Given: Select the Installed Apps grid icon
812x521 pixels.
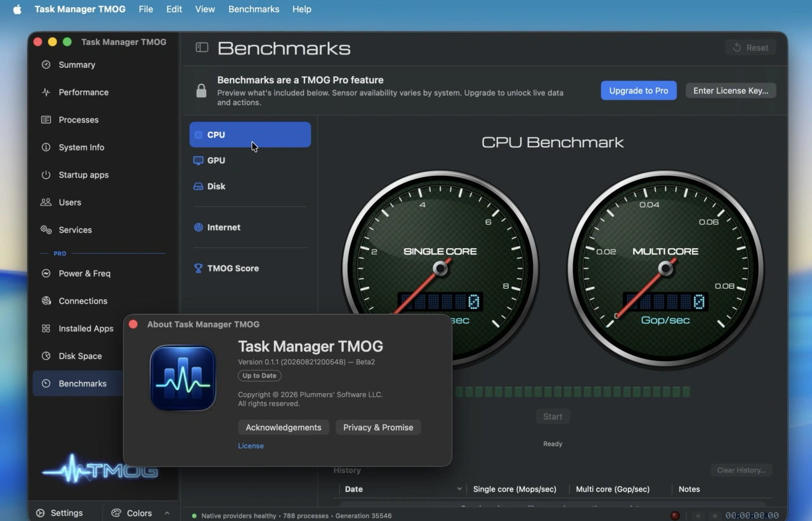Looking at the screenshot, I should coord(46,329).
